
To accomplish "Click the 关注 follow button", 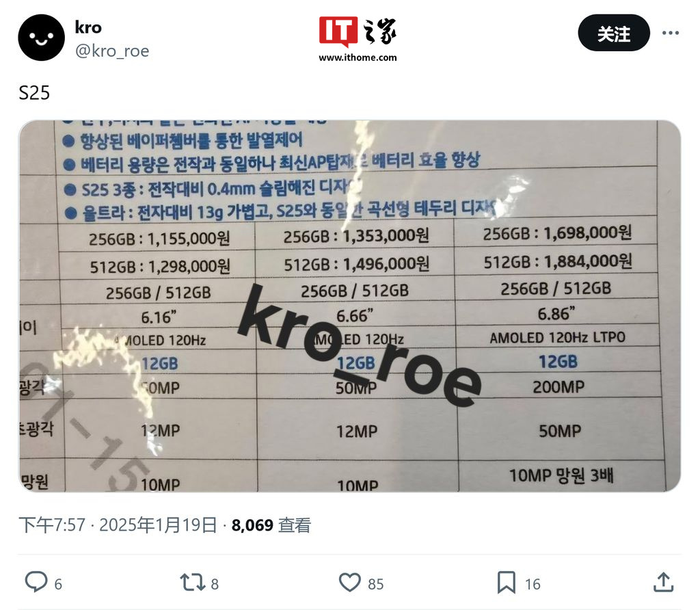I will coord(614,33).
